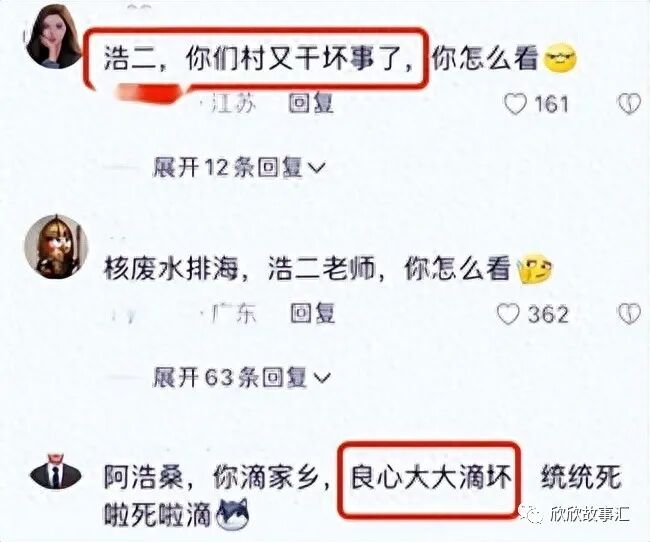The image size is (650, 542).
Task: Expand 12 replies under first comment
Action: pyautogui.click(x=239, y=168)
